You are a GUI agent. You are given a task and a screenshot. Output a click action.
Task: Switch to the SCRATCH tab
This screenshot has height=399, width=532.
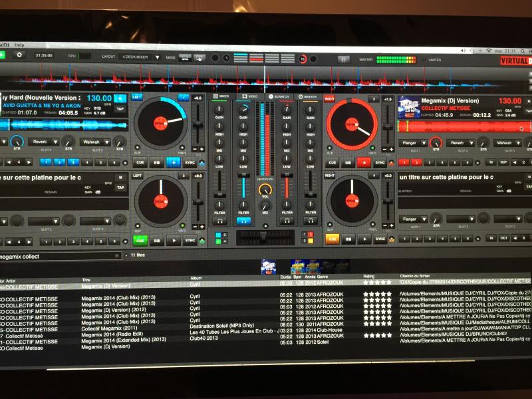coord(279,96)
